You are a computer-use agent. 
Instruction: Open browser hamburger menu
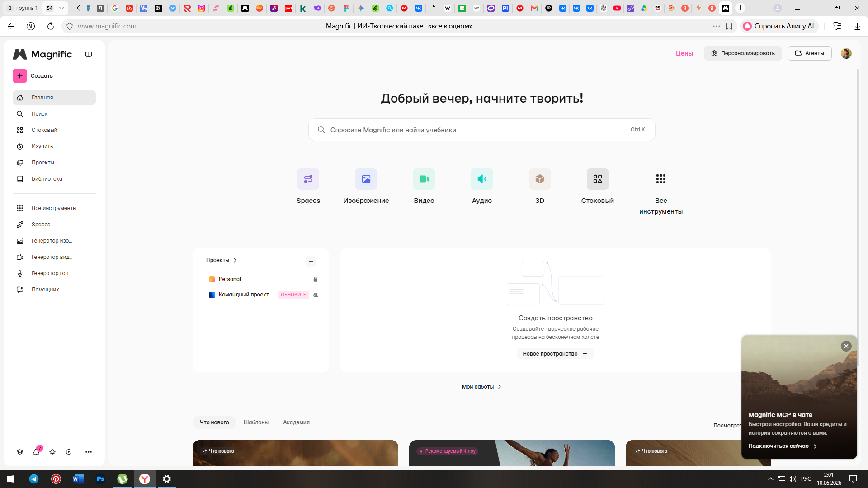coord(797,8)
